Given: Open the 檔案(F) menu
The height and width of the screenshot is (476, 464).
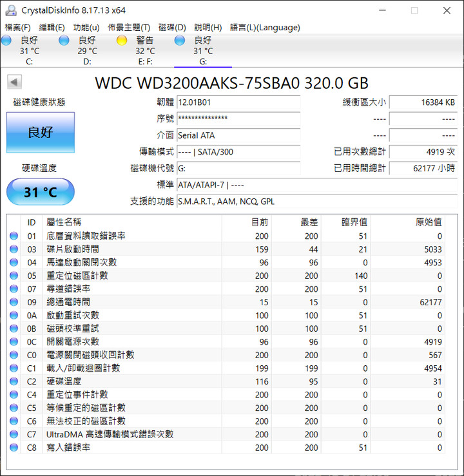Looking at the screenshot, I should tap(17, 28).
